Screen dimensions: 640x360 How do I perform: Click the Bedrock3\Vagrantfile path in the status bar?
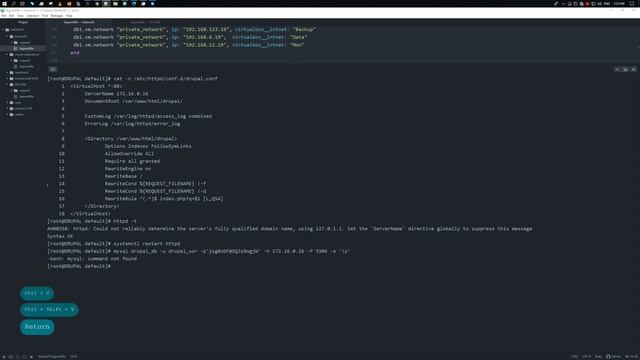pyautogui.click(x=52, y=356)
